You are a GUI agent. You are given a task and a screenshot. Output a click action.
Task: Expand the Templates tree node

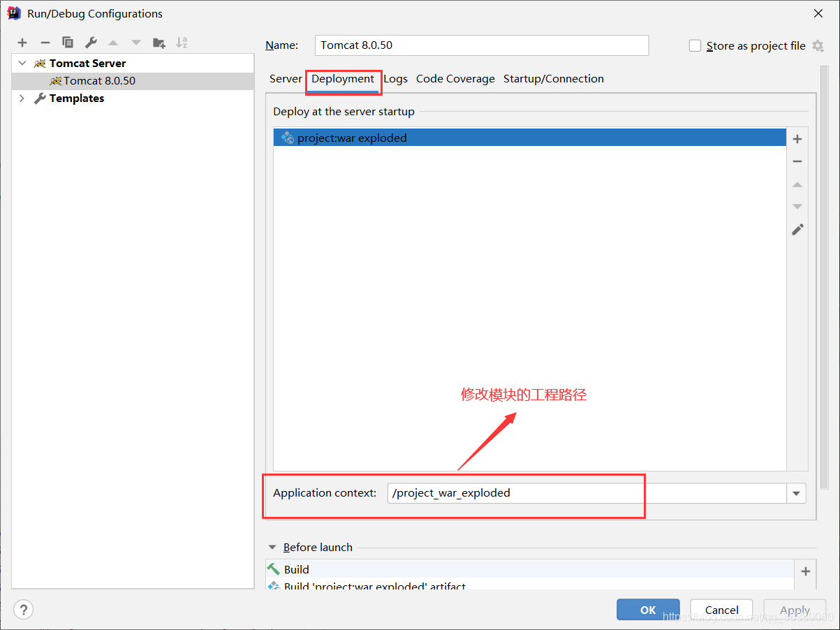point(22,98)
